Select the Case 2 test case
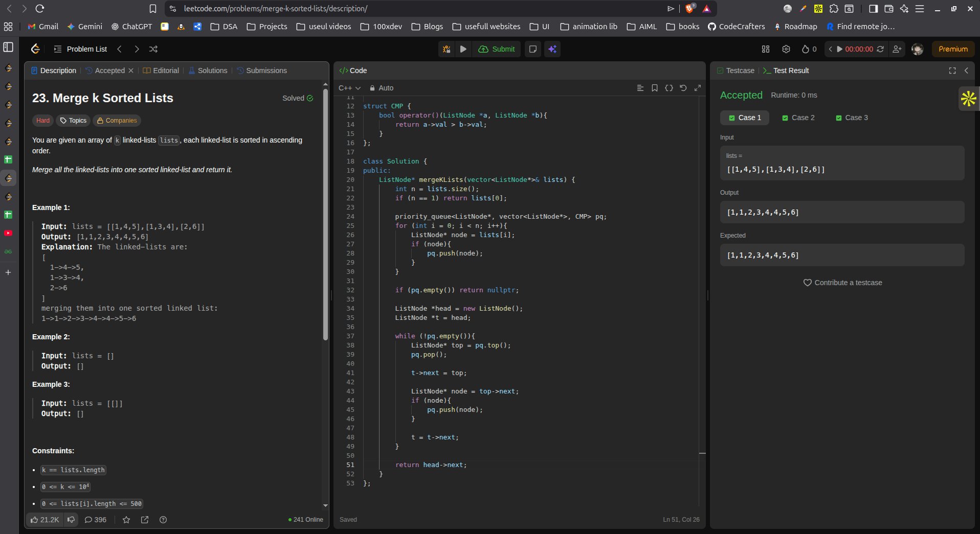The height and width of the screenshot is (534, 980). 798,118
